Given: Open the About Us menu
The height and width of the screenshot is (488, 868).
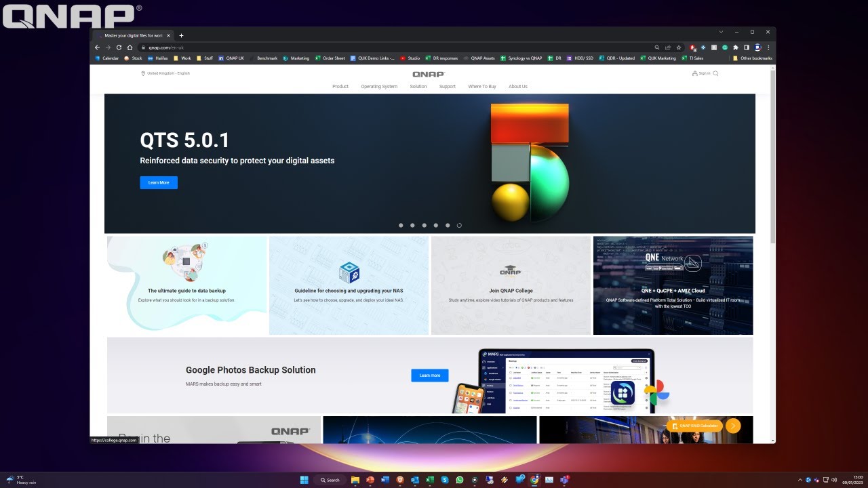Looking at the screenshot, I should coord(518,87).
